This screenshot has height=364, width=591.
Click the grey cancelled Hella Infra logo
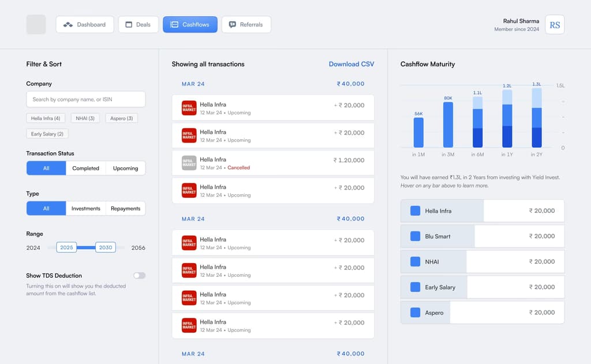pos(189,163)
